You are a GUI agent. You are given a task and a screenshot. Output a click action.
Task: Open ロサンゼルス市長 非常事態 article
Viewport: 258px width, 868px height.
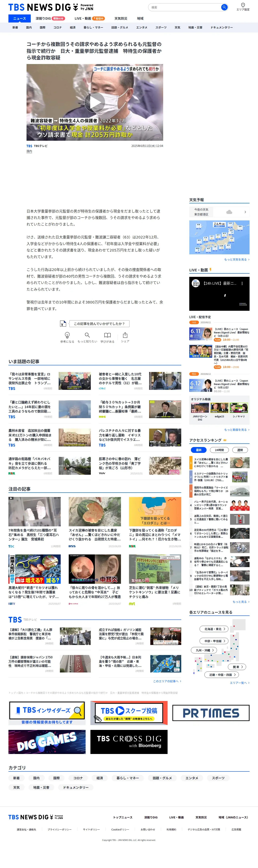point(50,381)
